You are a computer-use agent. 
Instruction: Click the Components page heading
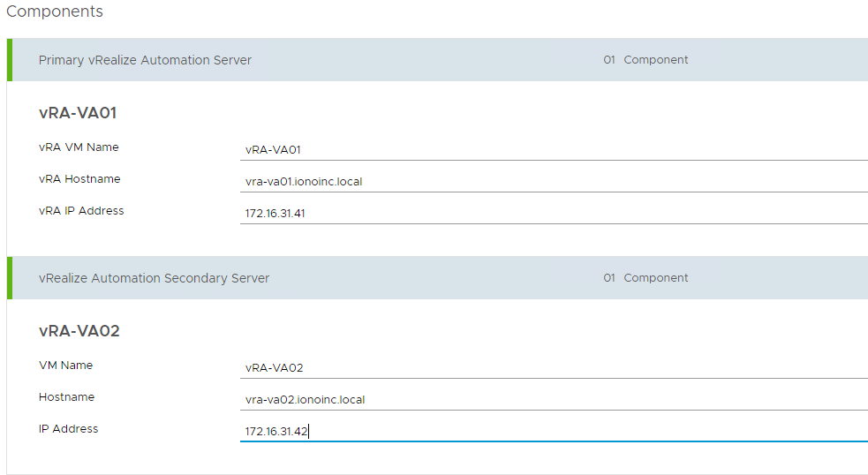pos(55,11)
